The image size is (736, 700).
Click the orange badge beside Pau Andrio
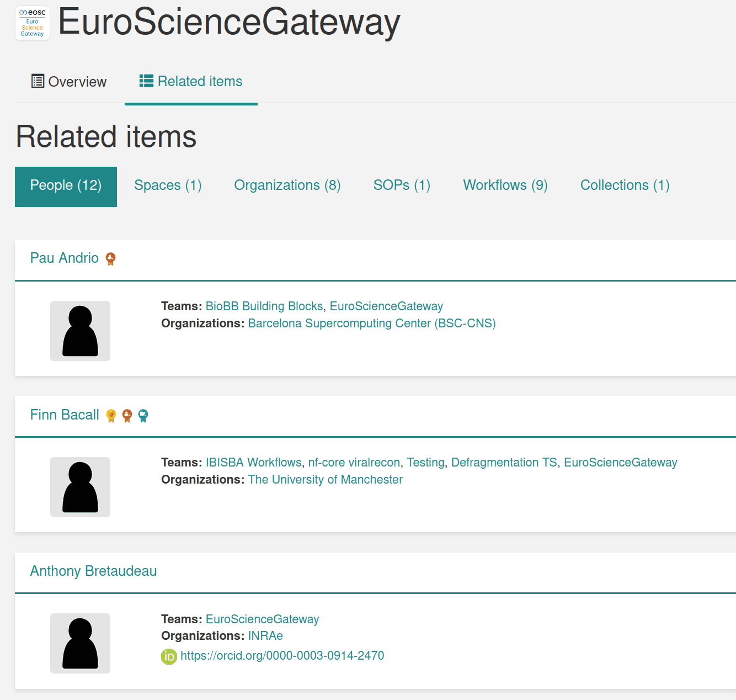pos(110,258)
